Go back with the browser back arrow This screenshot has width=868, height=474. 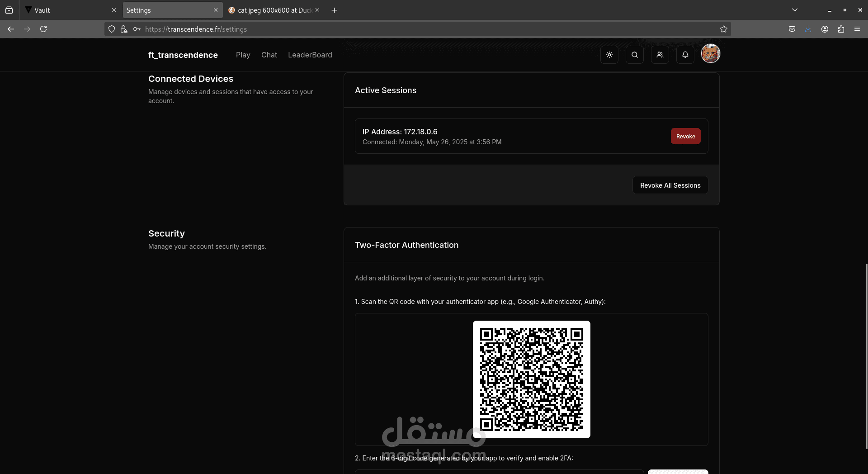[x=11, y=29]
